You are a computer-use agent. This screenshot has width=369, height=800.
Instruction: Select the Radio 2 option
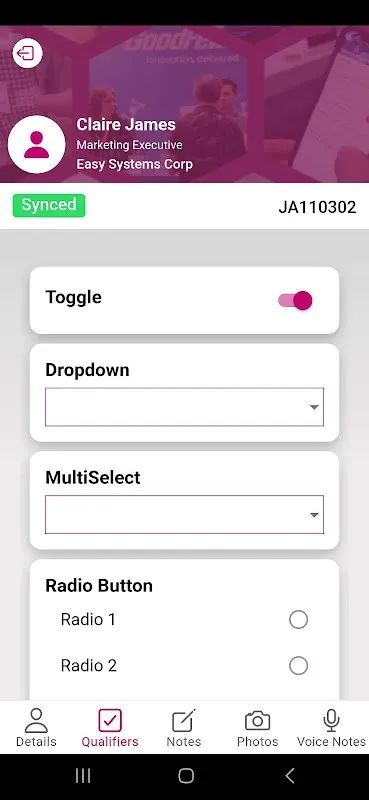[298, 666]
